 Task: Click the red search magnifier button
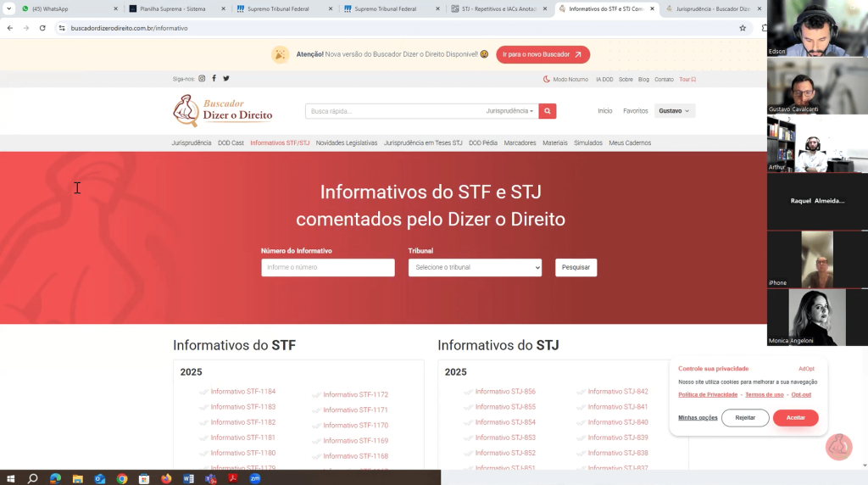548,111
